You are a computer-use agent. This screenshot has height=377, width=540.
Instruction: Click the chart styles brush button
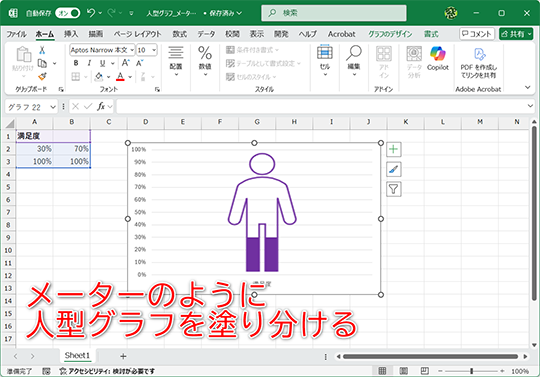click(394, 169)
